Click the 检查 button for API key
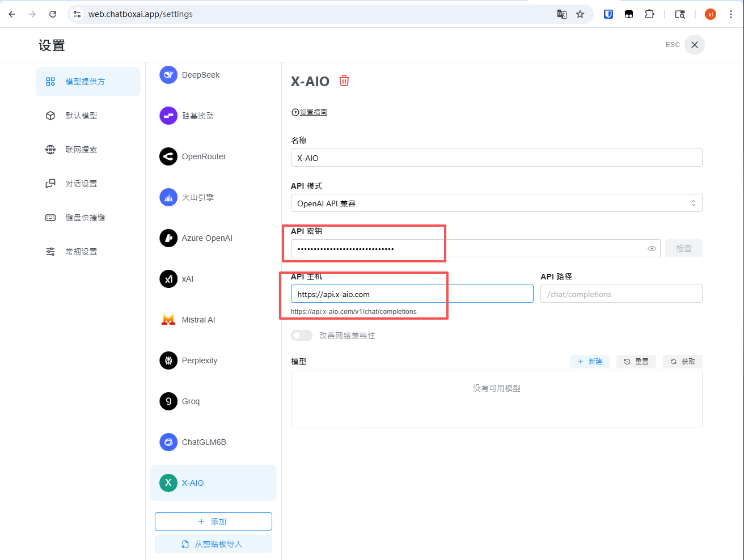744x560 pixels. click(x=684, y=248)
